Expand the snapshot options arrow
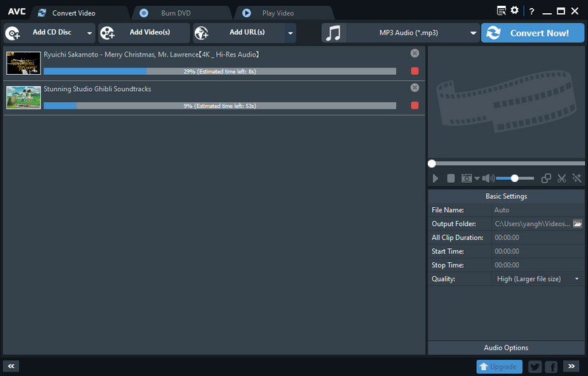Image resolution: width=588 pixels, height=376 pixels. click(477, 178)
